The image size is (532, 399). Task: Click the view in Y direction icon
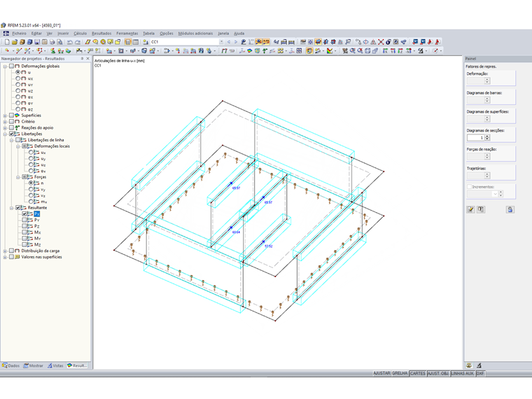(x=393, y=51)
